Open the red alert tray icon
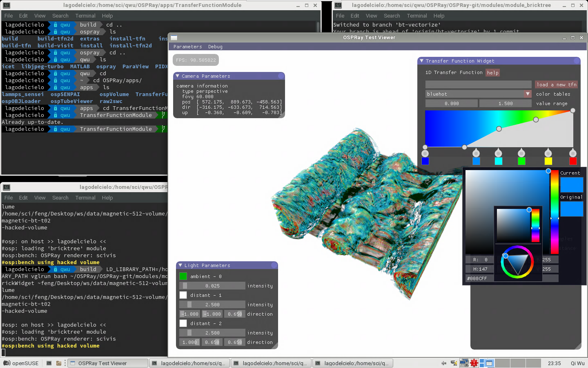 [x=474, y=363]
